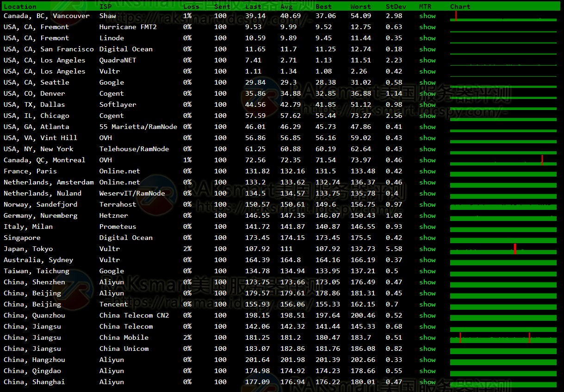Select the China, Quanzhou location
This screenshot has width=564, height=392.
pyautogui.click(x=34, y=315)
